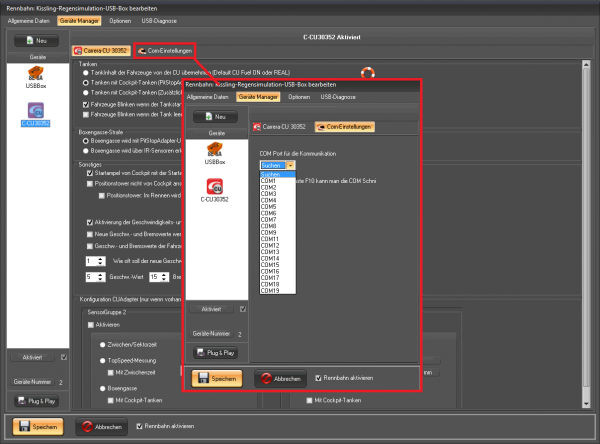Toggle Geschw.- und Bremswerte der Fahrzeuge checkbox

click(x=90, y=246)
